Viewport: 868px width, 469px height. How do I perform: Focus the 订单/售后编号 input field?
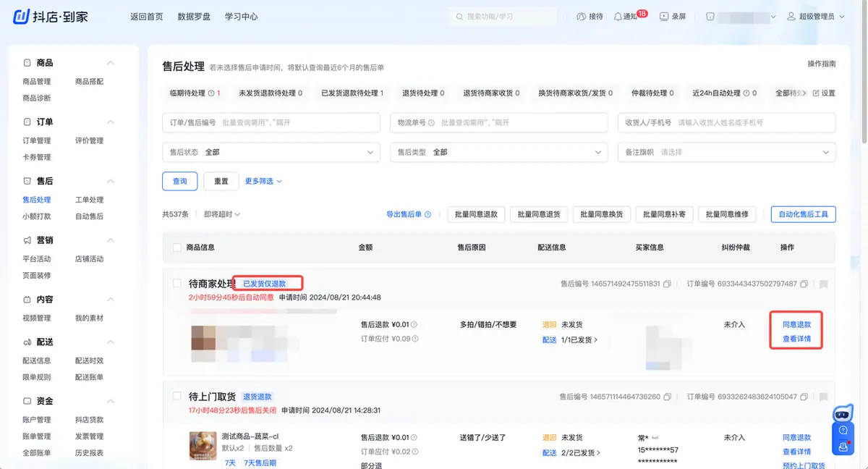tap(271, 123)
